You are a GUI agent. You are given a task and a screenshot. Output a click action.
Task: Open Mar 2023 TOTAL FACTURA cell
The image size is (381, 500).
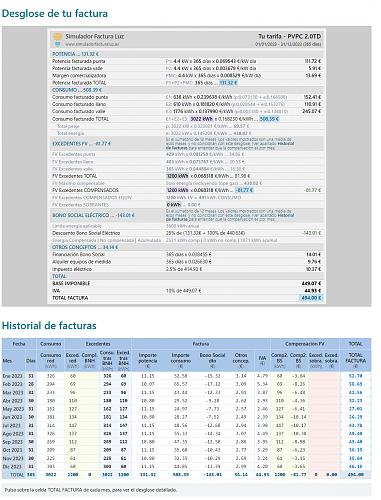(355, 393)
